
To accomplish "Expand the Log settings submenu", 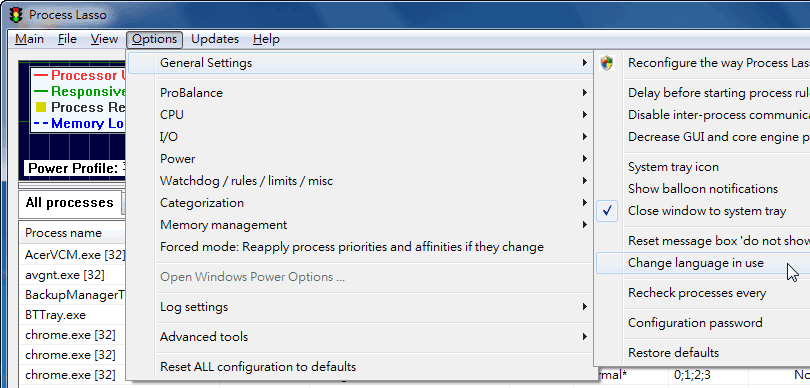I will click(360, 307).
